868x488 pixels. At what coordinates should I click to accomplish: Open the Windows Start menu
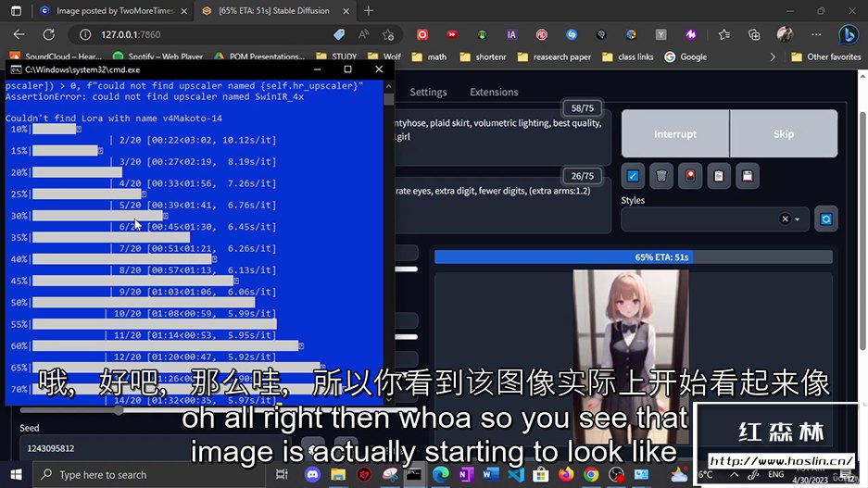[16, 475]
